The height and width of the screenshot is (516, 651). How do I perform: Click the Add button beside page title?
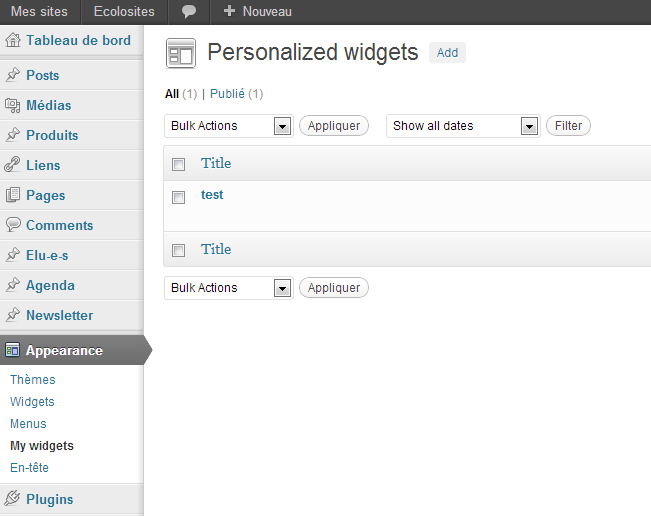(x=447, y=53)
